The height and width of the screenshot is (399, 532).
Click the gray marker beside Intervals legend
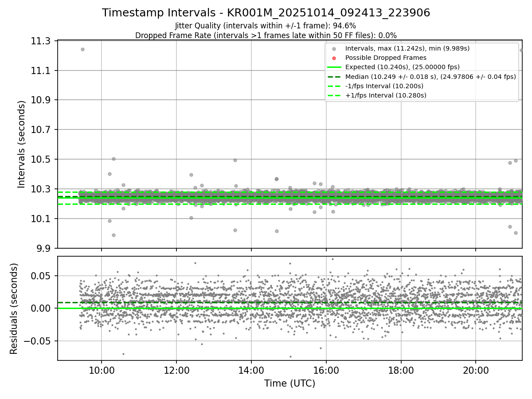click(334, 49)
